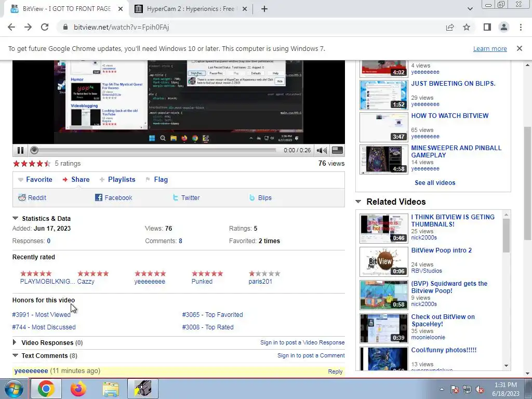Viewport: 532px width, 399px height.
Task: Open Punked's profile link
Action: point(202,281)
